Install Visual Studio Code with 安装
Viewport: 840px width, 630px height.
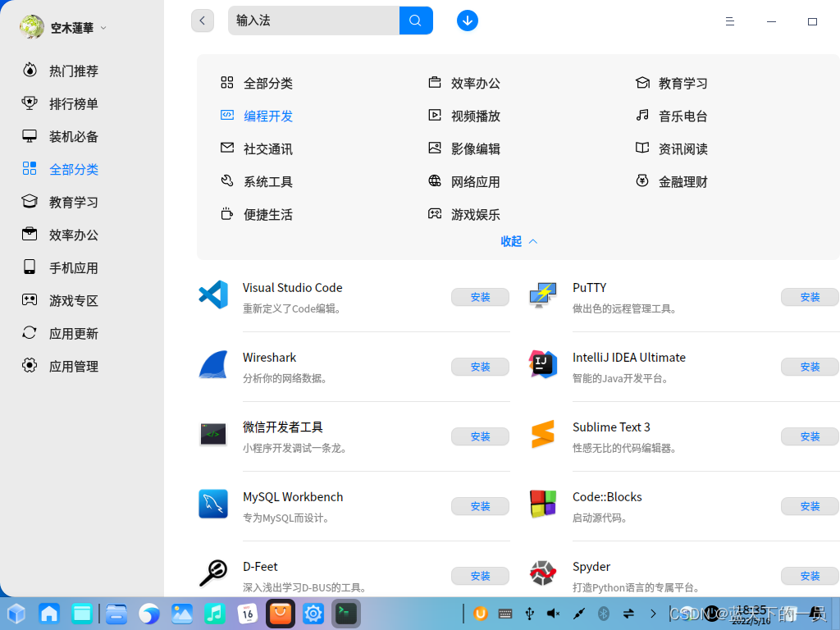[x=480, y=297]
